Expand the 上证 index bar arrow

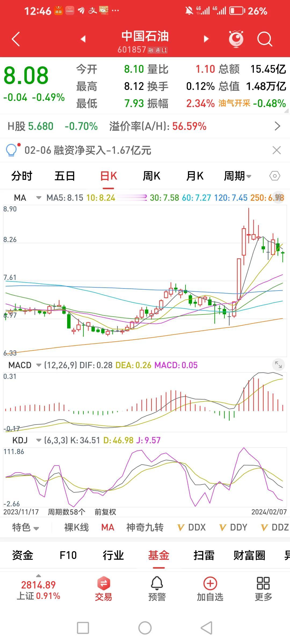[x=39, y=576]
